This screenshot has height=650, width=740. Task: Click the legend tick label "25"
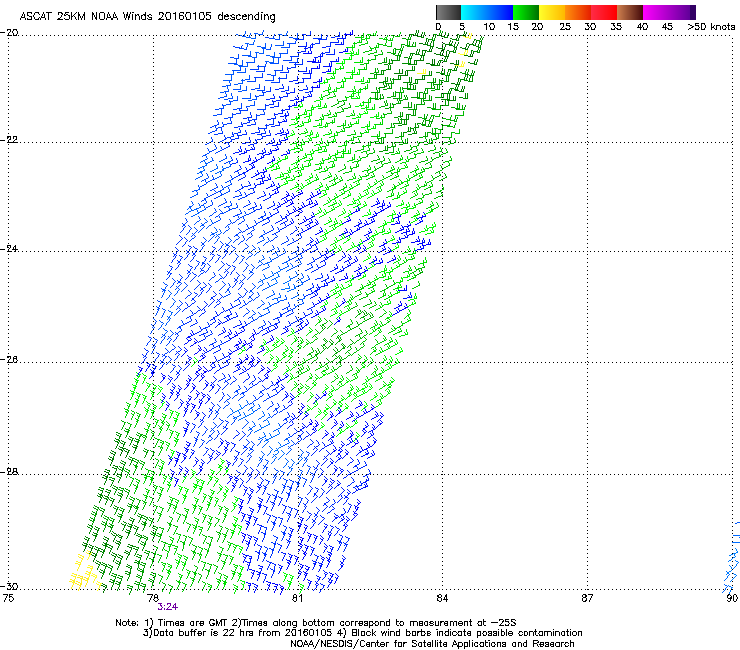(565, 27)
